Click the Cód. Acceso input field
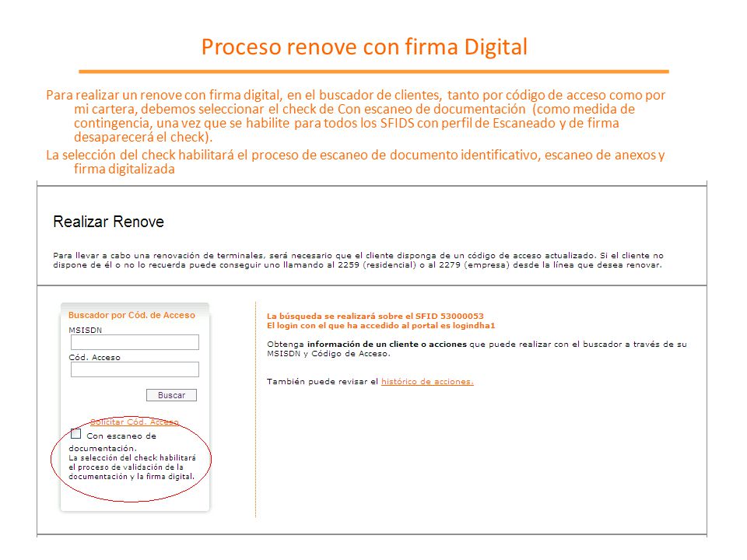Screen dimensions: 747x560 pos(135,369)
